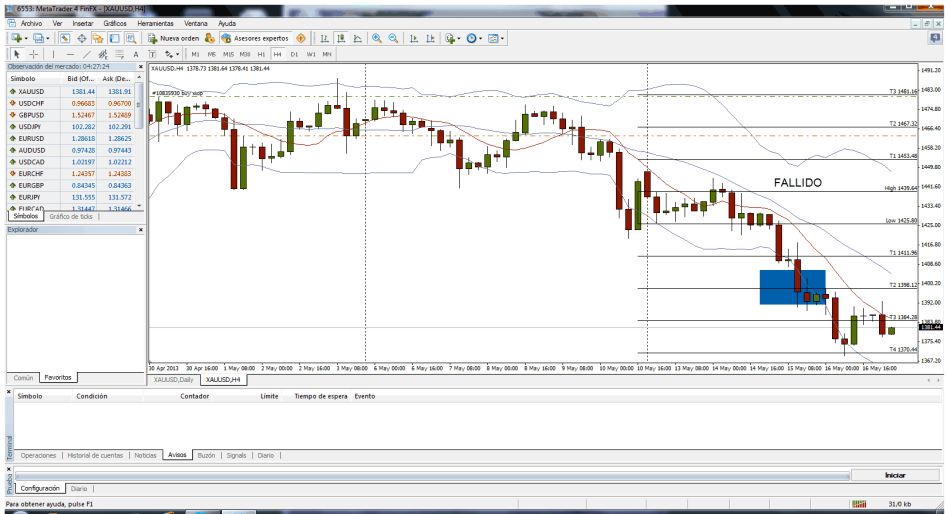The width and height of the screenshot is (949, 514).
Task: Select the crosshair cursor tool
Action: (x=31, y=54)
